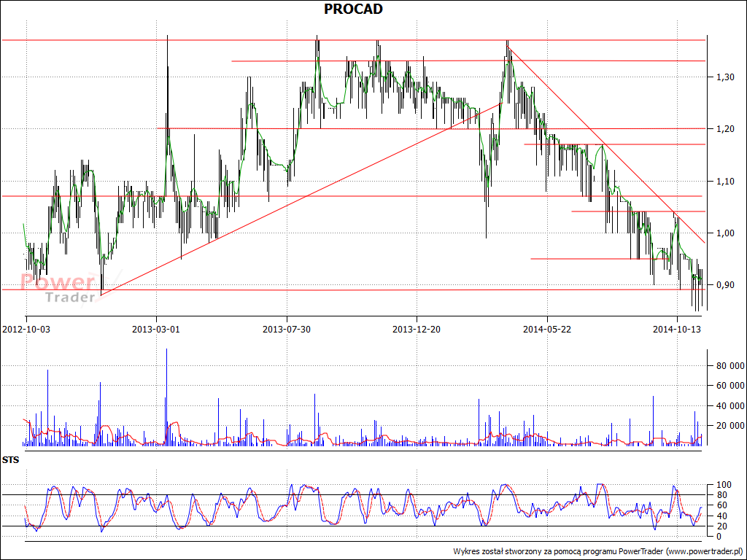The image size is (747, 560).
Task: Click the 1,20 price axis label
Action: point(725,128)
